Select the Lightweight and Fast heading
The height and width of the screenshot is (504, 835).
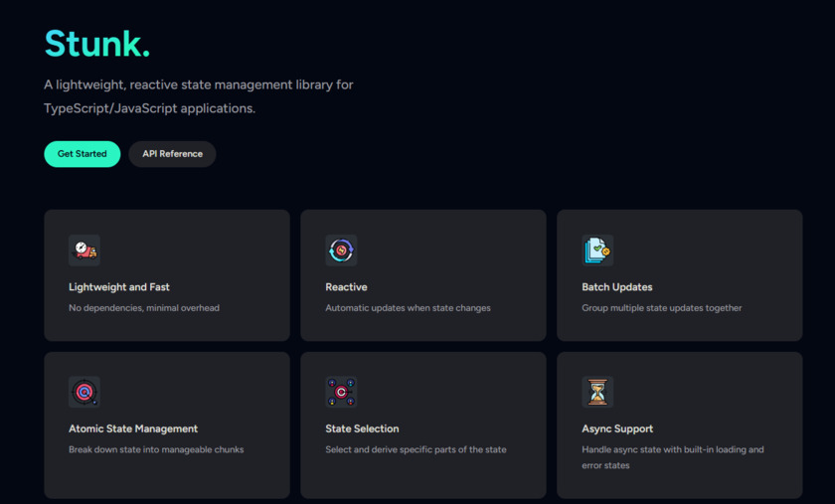tap(119, 287)
